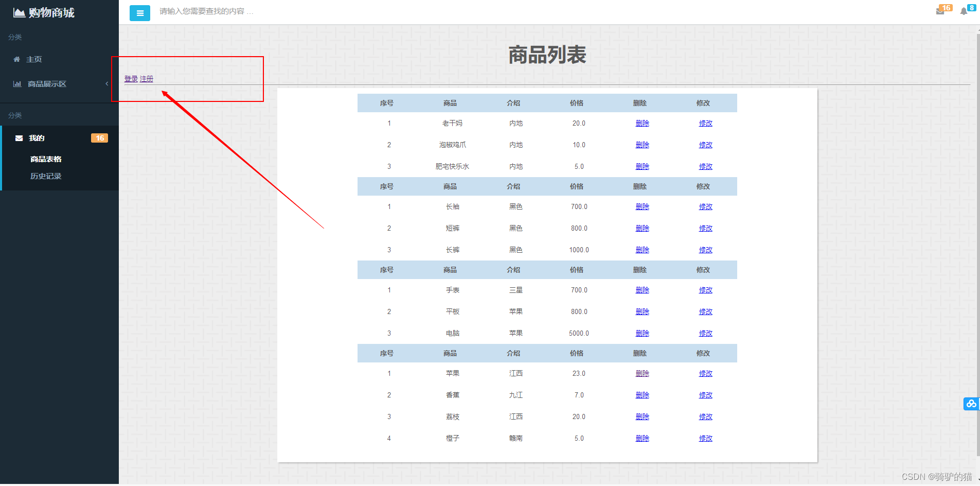Select 历史记录 submenu item

click(x=46, y=176)
